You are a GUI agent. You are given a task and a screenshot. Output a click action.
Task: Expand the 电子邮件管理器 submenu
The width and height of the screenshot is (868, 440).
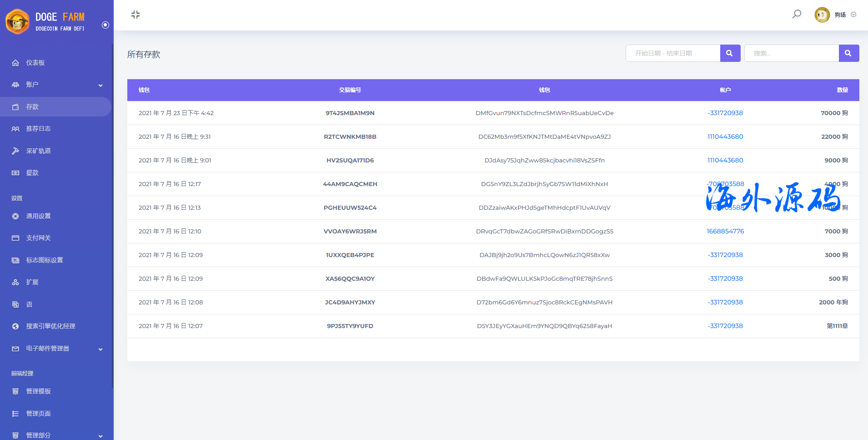pyautogui.click(x=100, y=349)
